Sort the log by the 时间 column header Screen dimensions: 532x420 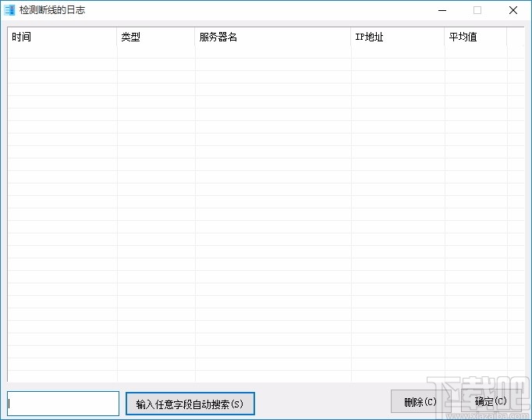(x=62, y=37)
